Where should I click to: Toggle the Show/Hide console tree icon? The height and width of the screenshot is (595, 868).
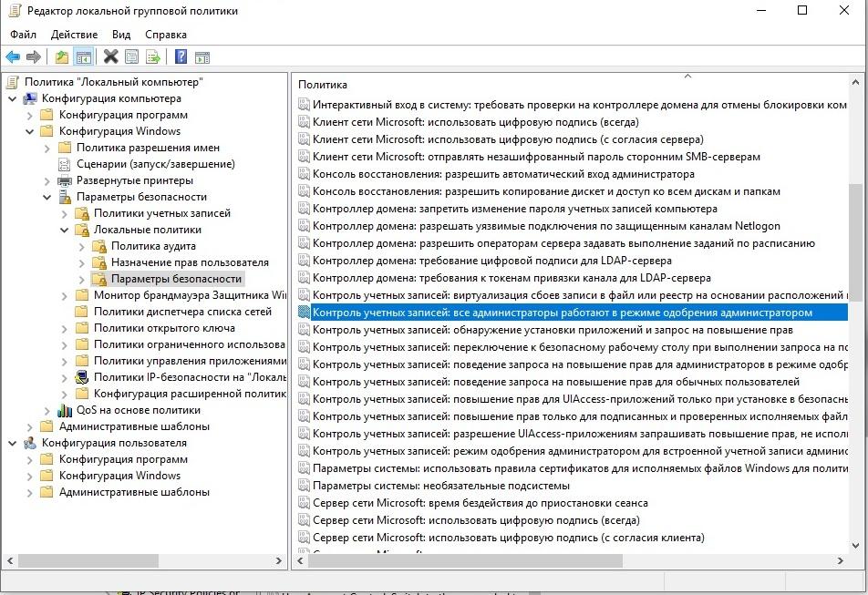[x=84, y=57]
